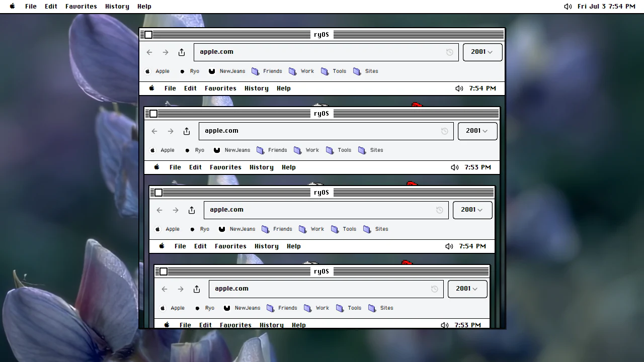Viewport: 644px width, 362px height.
Task: Open 2001 year dropdown in outermost window
Action: (482, 52)
